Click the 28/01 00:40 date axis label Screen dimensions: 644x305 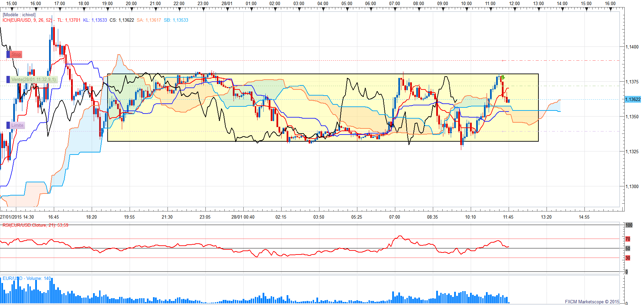[x=243, y=217]
